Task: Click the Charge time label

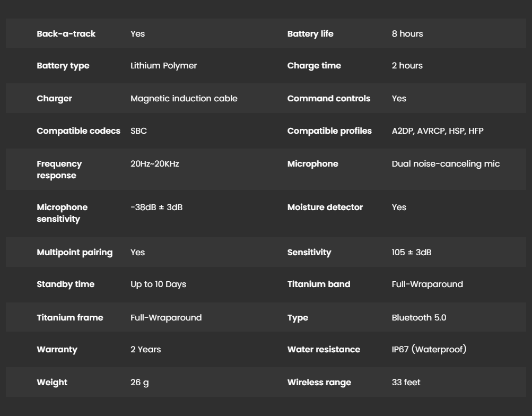Action: pyautogui.click(x=314, y=65)
